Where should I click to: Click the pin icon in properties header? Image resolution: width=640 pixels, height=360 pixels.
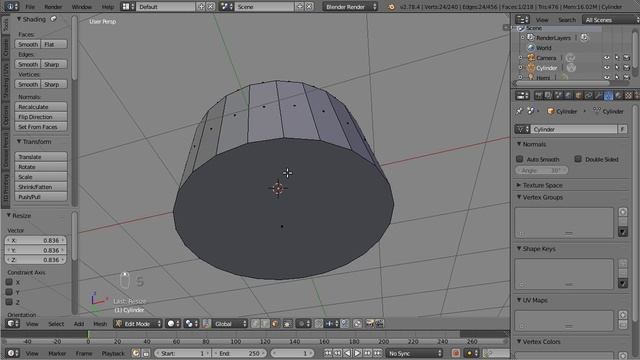[x=519, y=111]
